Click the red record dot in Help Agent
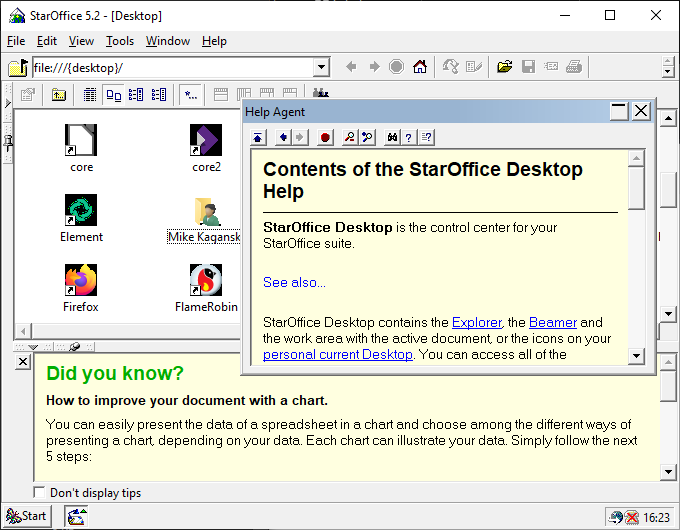Image resolution: width=680 pixels, height=530 pixels. tap(325, 137)
